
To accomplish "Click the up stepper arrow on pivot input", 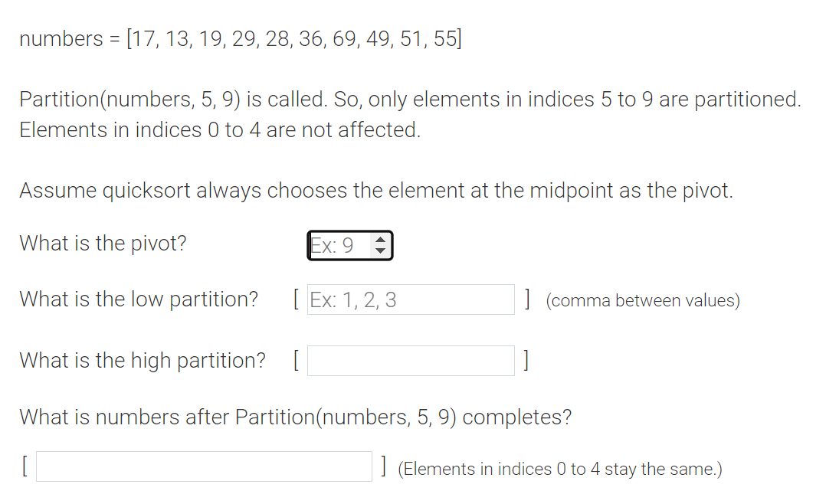I will pos(381,240).
